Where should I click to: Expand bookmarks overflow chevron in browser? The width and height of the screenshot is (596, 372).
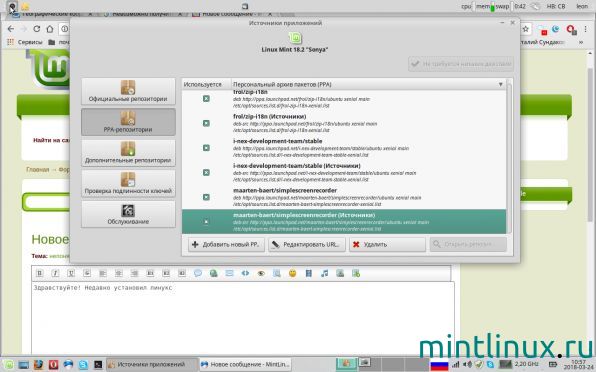click(581, 42)
